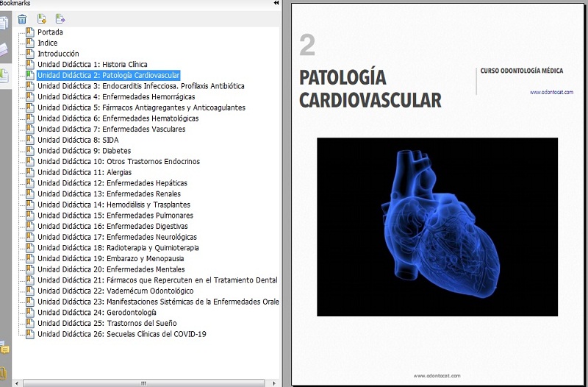Open bookmark Unidad Didáctica 9: Diabetes
The height and width of the screenshot is (387, 588).
[84, 151]
